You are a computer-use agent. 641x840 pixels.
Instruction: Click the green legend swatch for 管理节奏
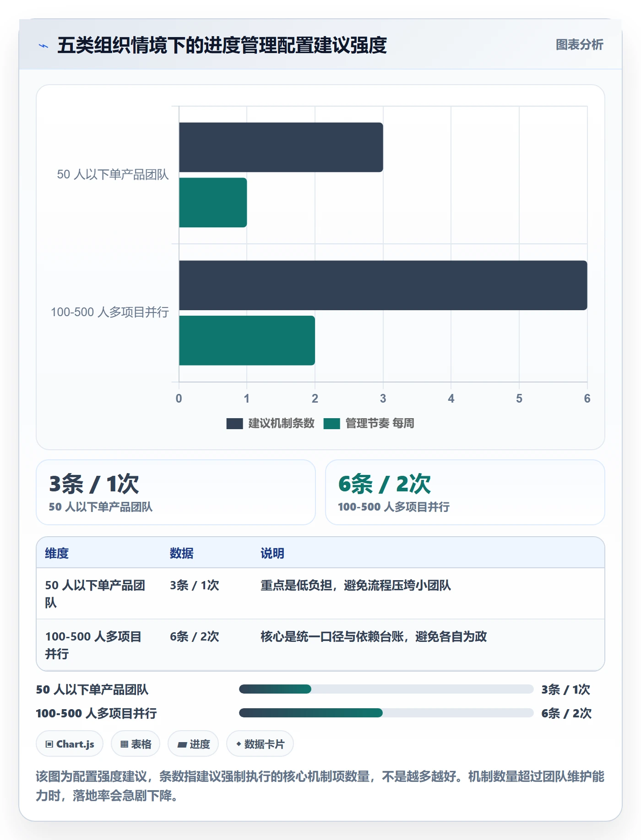[331, 424]
